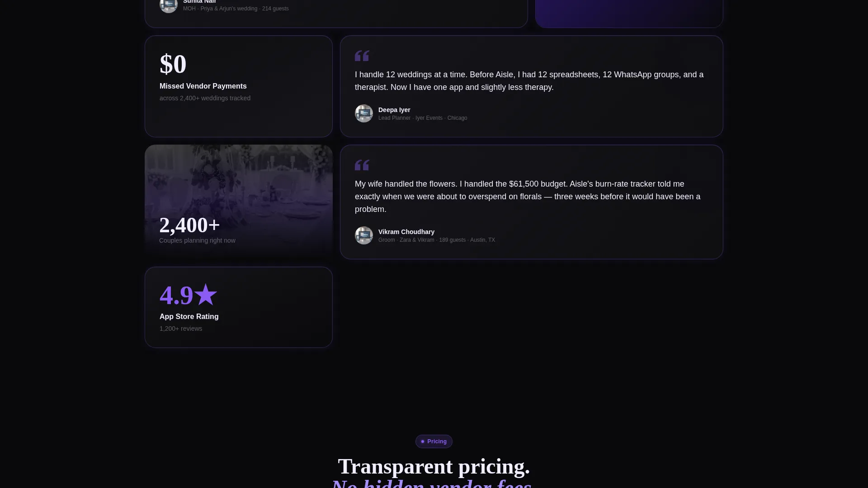
Task: Click the purple star rating icon
Action: pyautogui.click(x=206, y=295)
